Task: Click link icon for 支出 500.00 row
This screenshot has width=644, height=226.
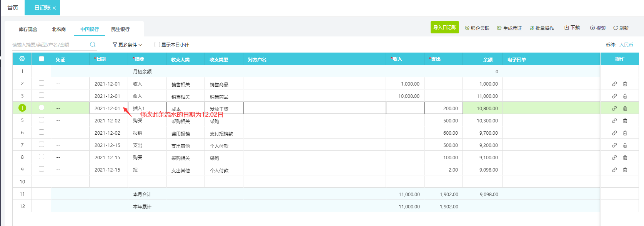Action: coord(614,145)
